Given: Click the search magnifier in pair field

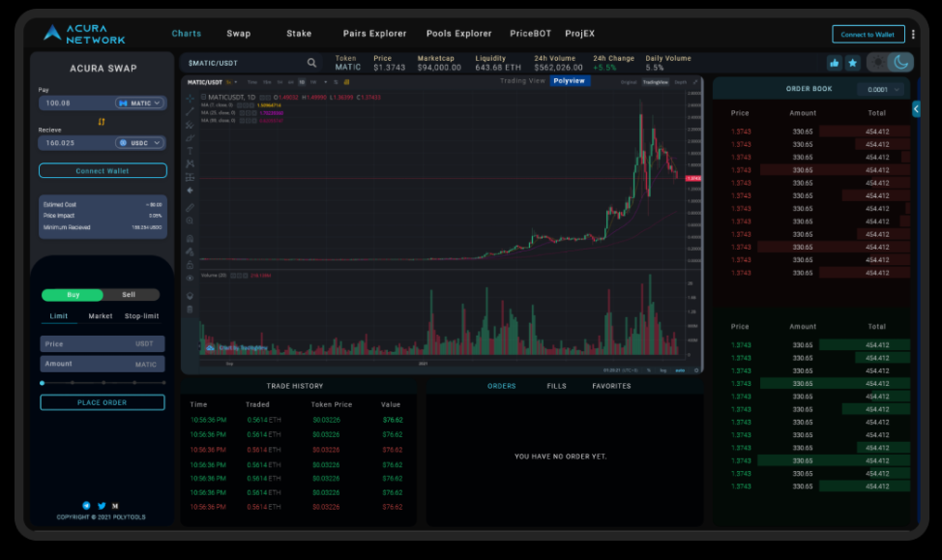Looking at the screenshot, I should [x=311, y=63].
